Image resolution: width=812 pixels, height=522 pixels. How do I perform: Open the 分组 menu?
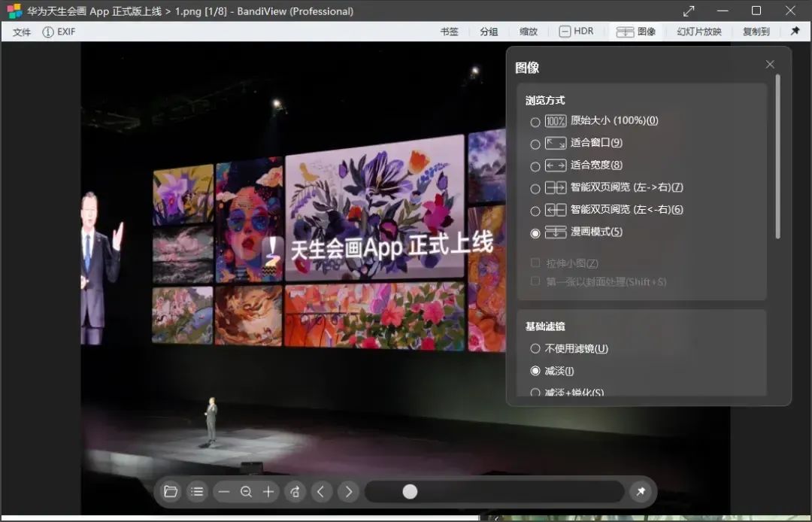coord(489,32)
